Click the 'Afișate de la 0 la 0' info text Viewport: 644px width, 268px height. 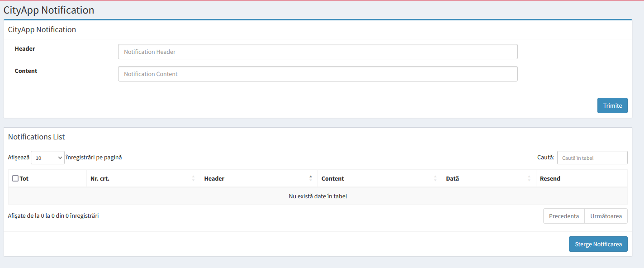pyautogui.click(x=53, y=216)
